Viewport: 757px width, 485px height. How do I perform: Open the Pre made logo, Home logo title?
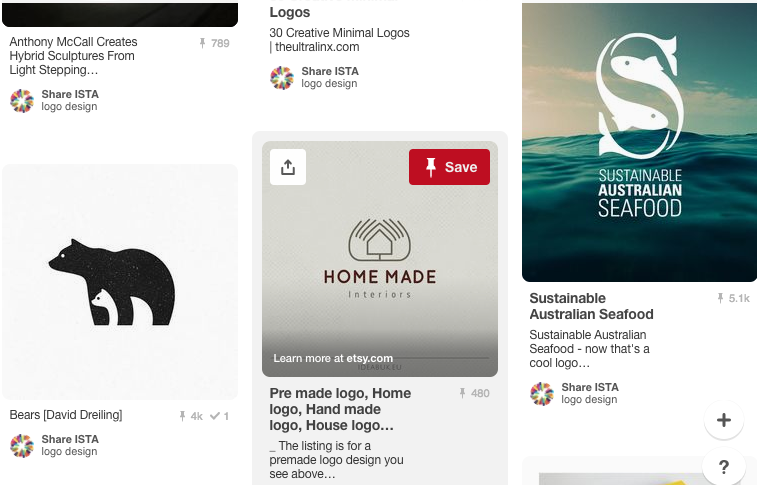pyautogui.click(x=340, y=409)
